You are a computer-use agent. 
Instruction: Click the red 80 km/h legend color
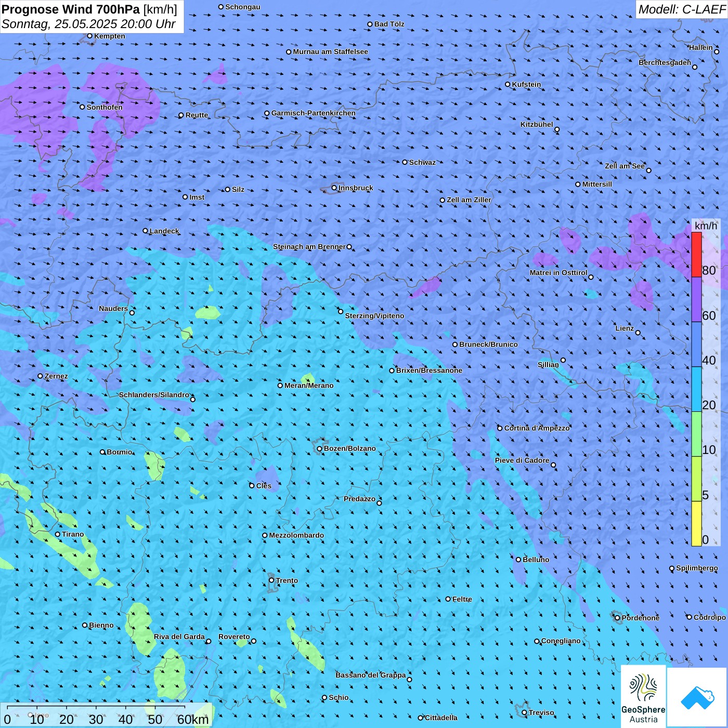pyautogui.click(x=696, y=254)
